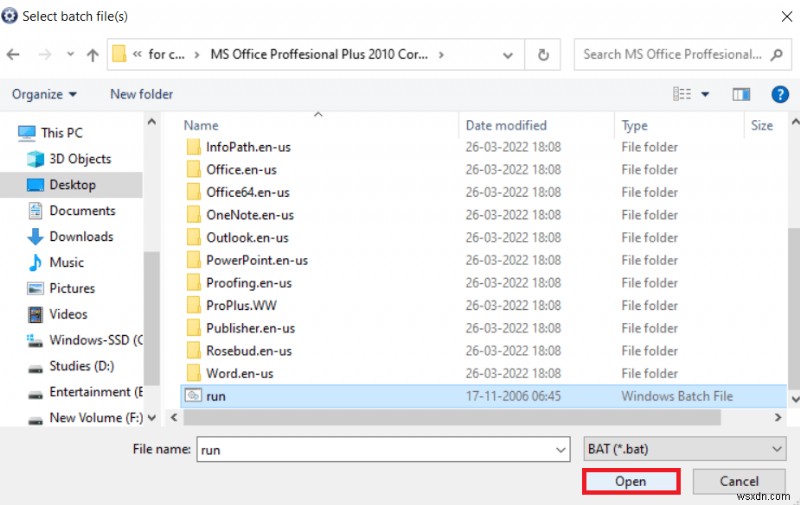Click the File name input box
The width and height of the screenshot is (800, 505).
pyautogui.click(x=383, y=449)
